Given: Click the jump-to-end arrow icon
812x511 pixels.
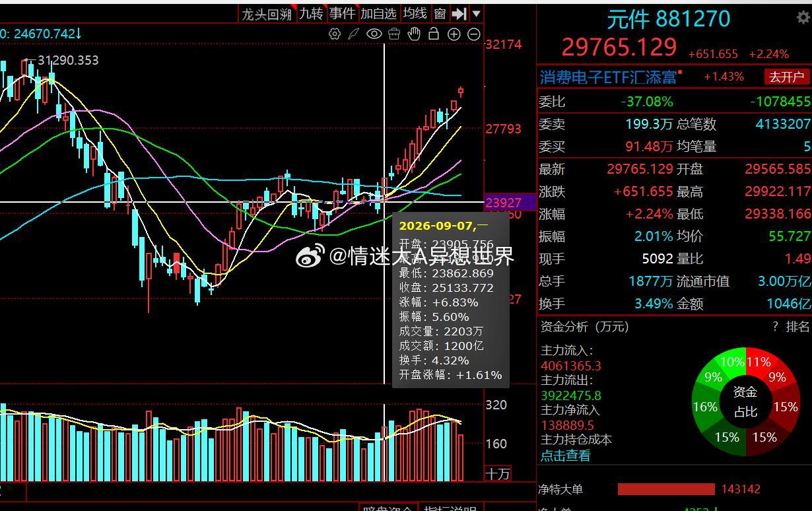Looking at the screenshot, I should 460,13.
